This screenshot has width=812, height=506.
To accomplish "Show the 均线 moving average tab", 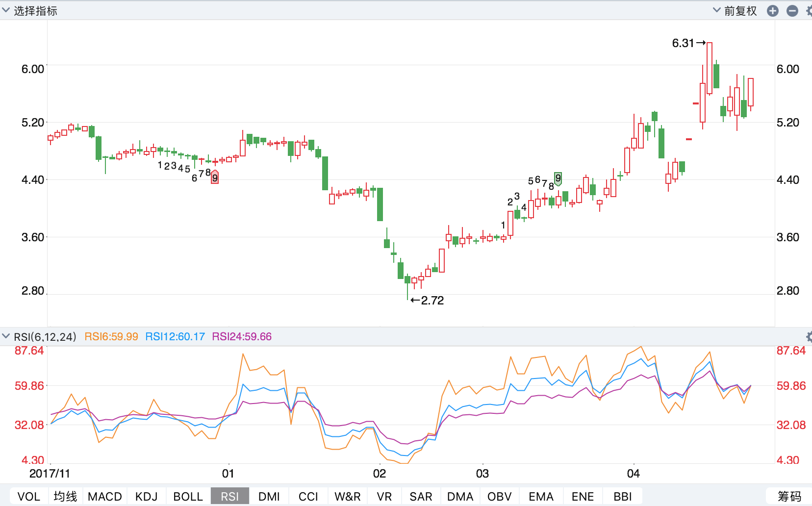I will point(65,496).
